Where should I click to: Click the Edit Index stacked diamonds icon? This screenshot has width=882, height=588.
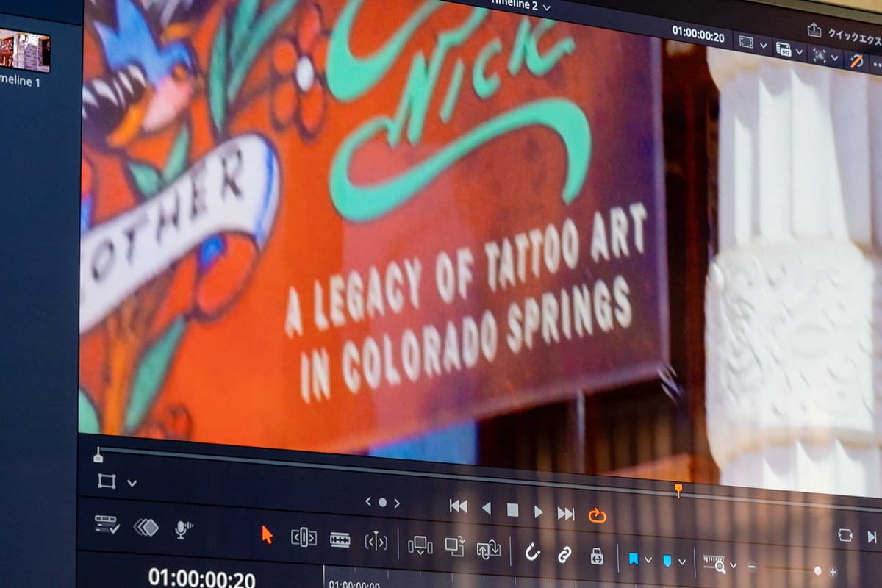click(146, 527)
